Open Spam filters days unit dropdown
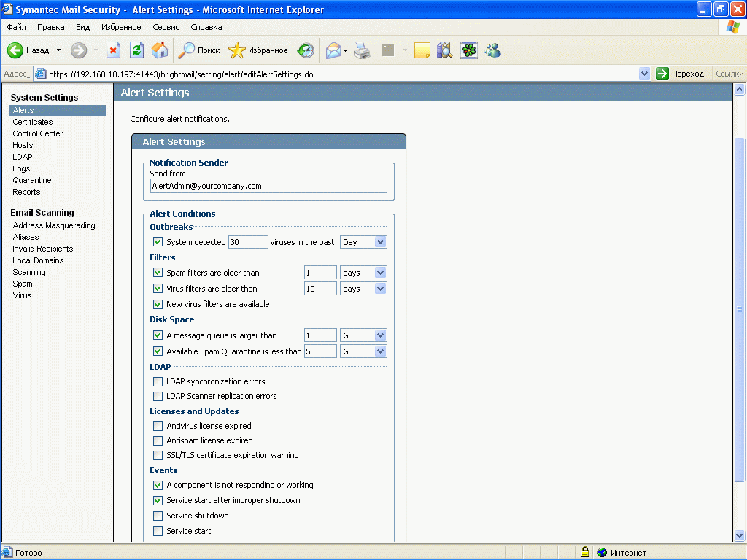The width and height of the screenshot is (747, 560). coord(363,273)
